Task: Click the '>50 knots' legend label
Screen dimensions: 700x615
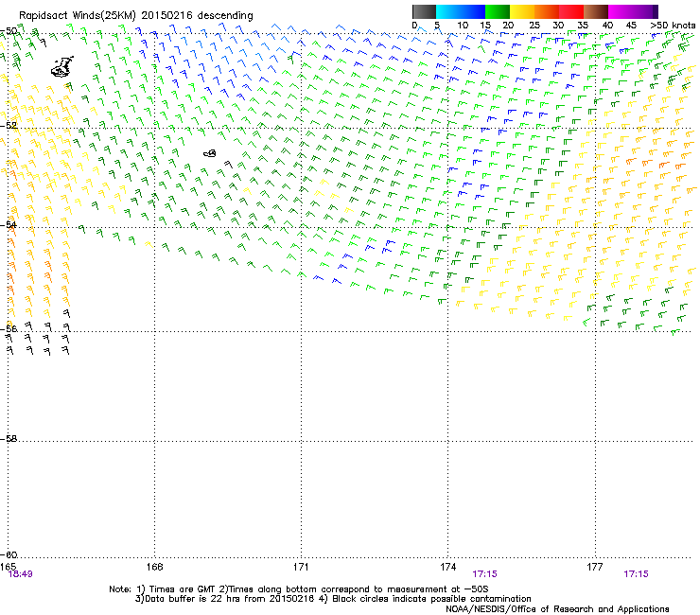Action: [x=673, y=25]
